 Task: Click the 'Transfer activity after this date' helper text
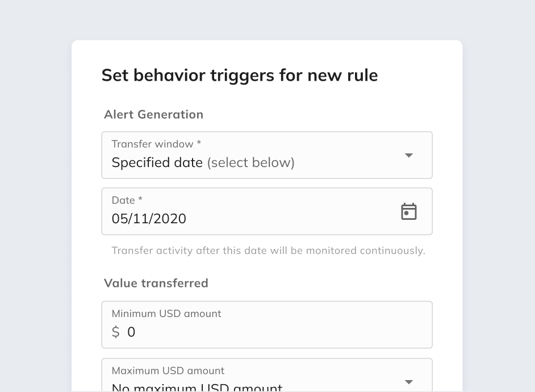pyautogui.click(x=268, y=251)
